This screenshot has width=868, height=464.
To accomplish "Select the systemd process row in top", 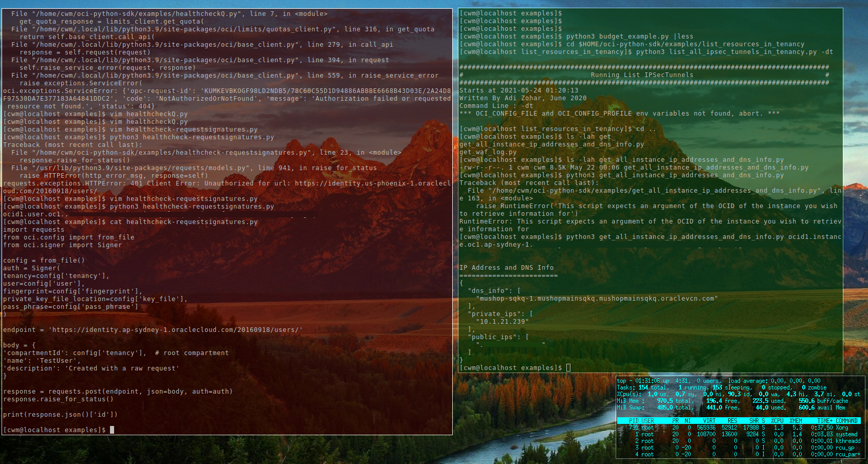I will point(738,434).
